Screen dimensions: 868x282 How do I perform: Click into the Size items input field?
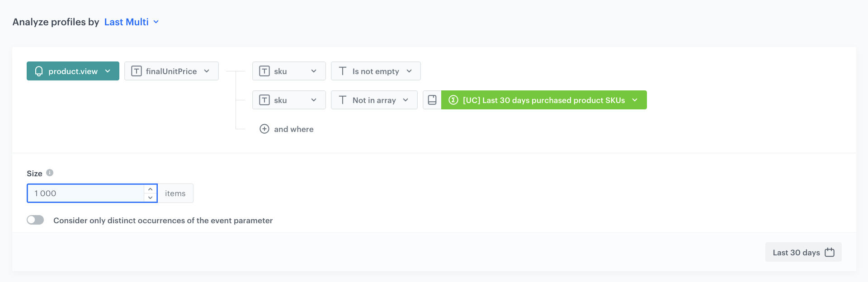click(86, 193)
